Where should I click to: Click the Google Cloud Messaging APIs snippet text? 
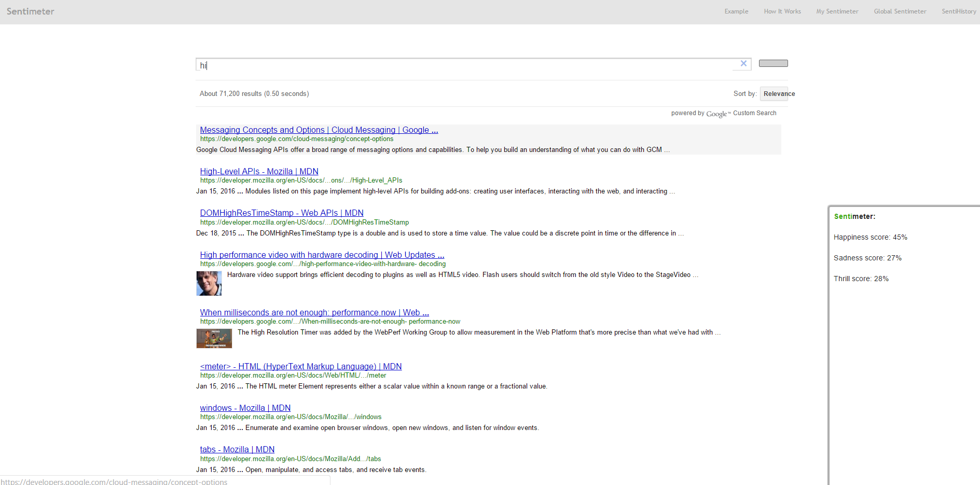tap(433, 150)
